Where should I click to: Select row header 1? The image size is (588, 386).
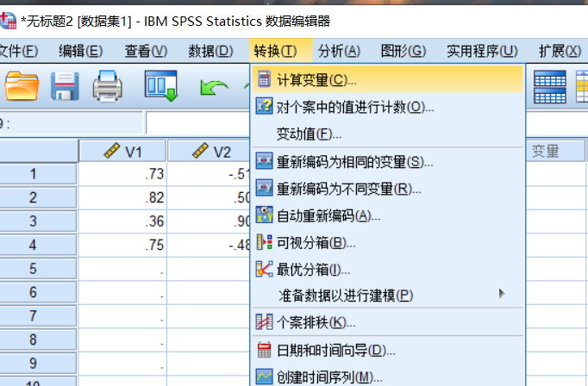[x=38, y=173]
